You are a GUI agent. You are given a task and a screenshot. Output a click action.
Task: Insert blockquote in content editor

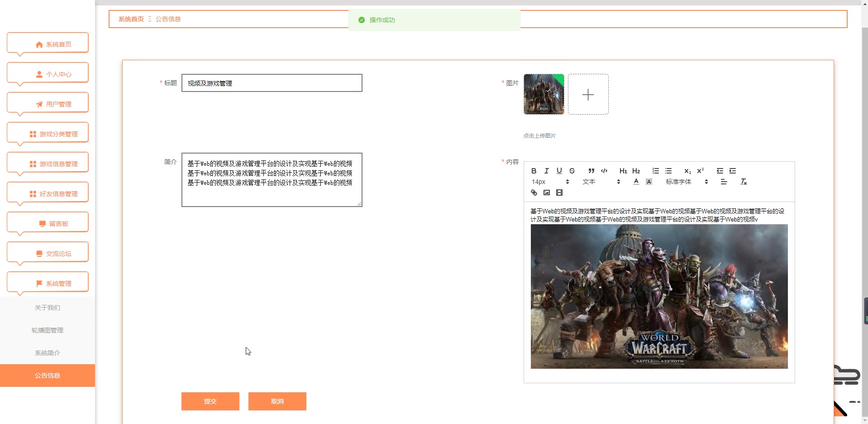591,171
